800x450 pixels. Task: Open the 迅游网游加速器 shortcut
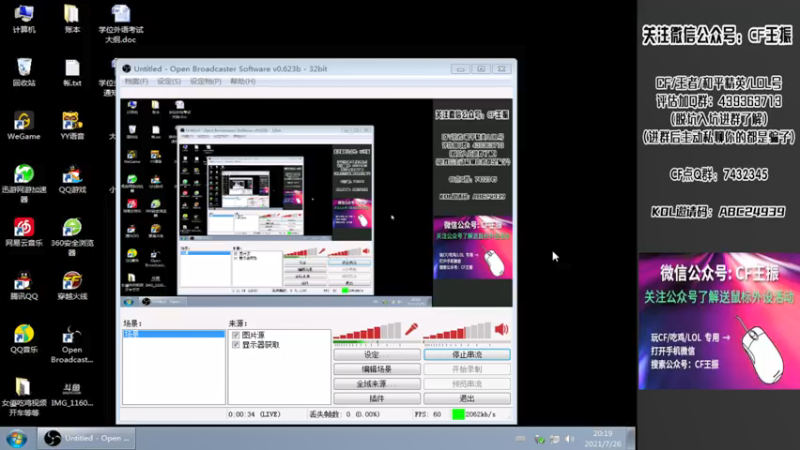24,184
